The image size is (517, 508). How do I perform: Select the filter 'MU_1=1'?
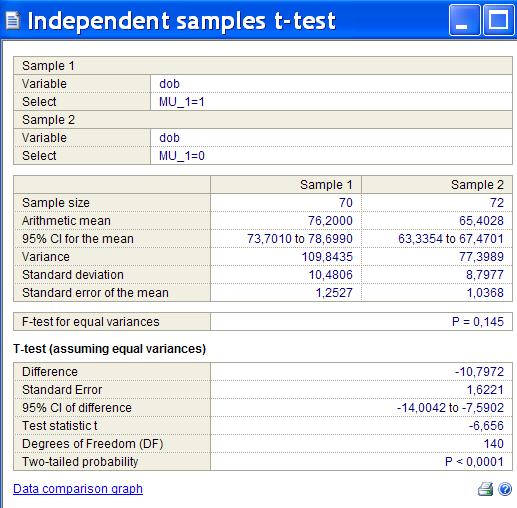pos(182,102)
